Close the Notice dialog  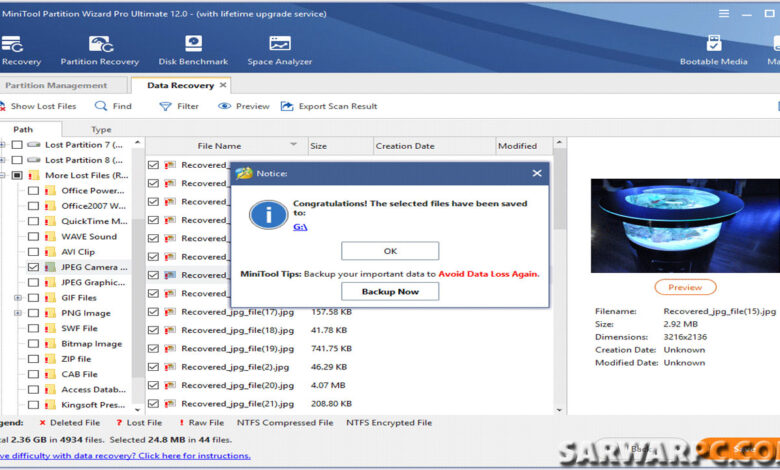537,173
